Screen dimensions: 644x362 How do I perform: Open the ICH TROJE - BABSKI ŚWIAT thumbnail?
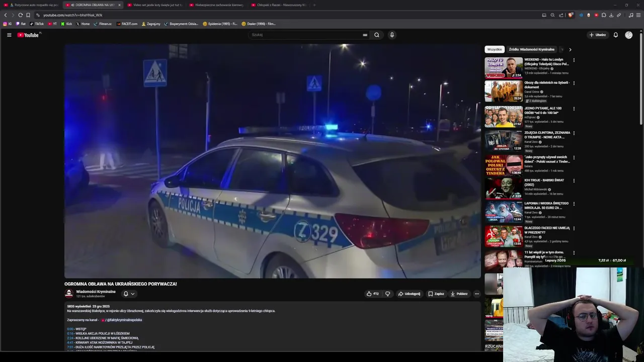click(x=504, y=189)
